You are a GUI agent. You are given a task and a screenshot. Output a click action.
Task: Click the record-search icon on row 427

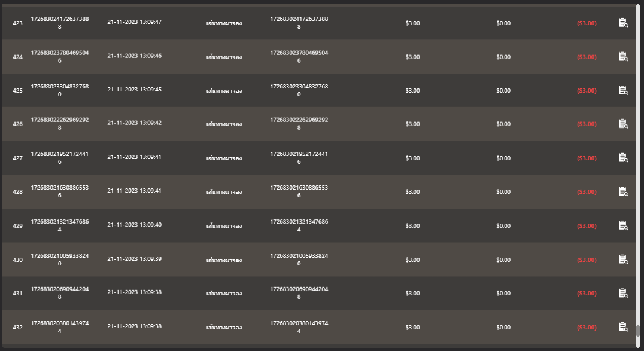(623, 158)
